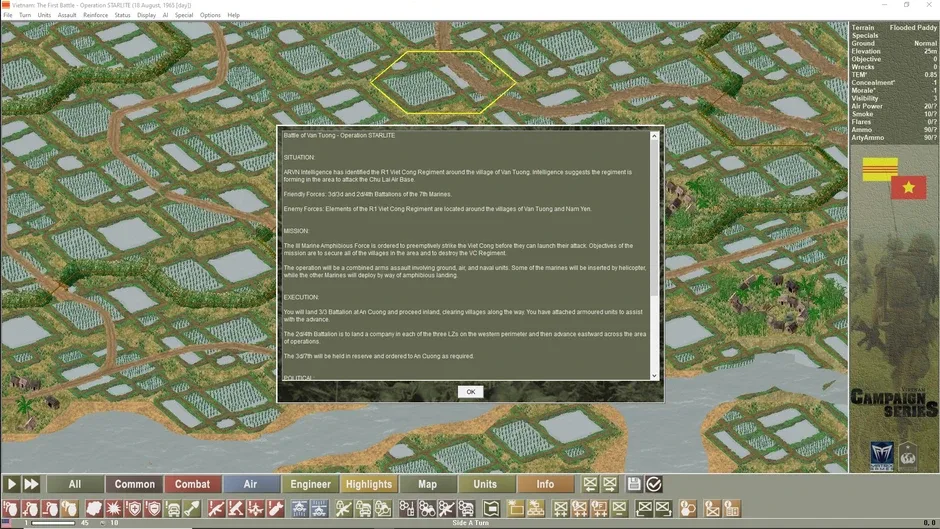This screenshot has width=940, height=529.
Task: Switch to the Highlights toolbar tab
Action: (x=369, y=484)
